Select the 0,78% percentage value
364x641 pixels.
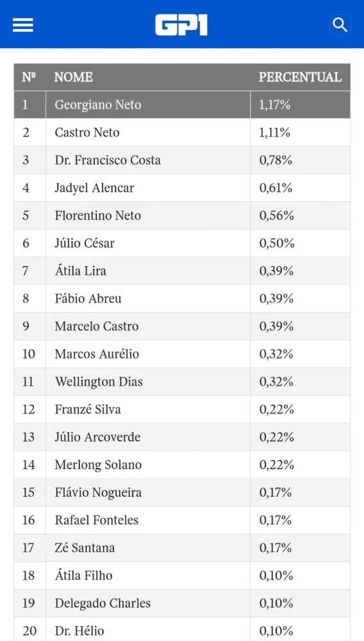tap(276, 160)
